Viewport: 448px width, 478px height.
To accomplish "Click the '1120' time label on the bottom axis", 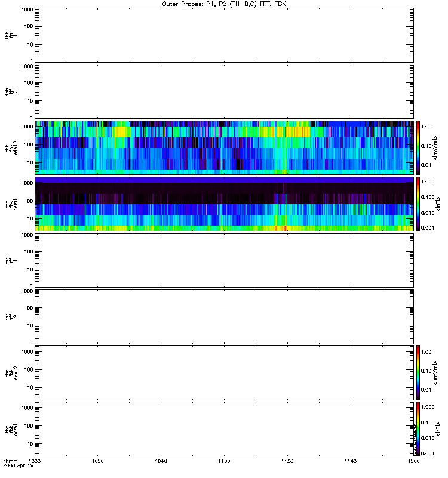I will [287, 461].
